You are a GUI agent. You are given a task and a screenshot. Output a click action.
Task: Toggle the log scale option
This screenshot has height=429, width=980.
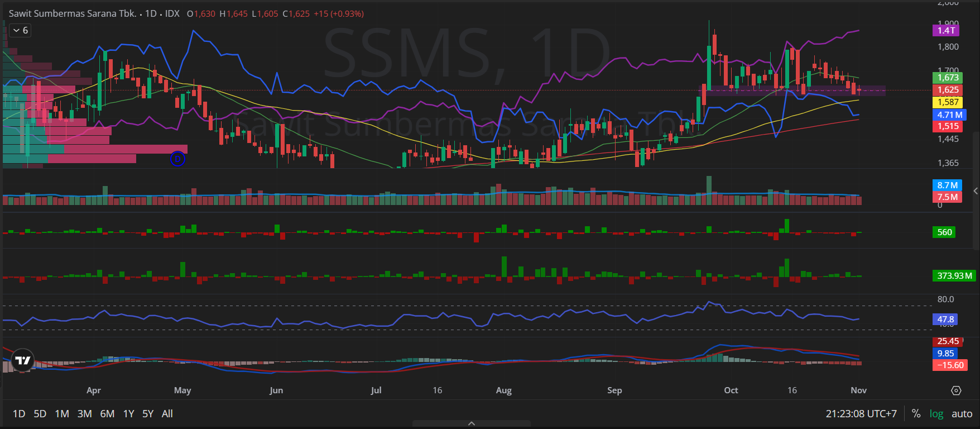936,414
